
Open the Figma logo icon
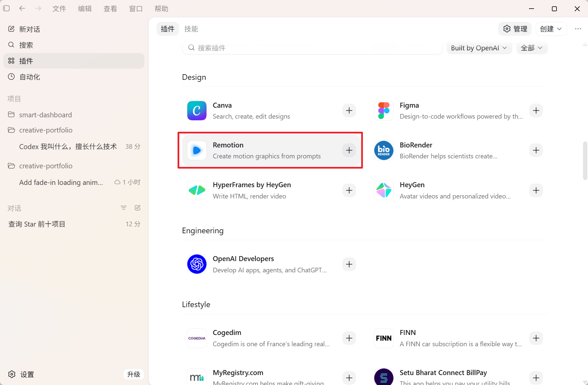tap(384, 111)
